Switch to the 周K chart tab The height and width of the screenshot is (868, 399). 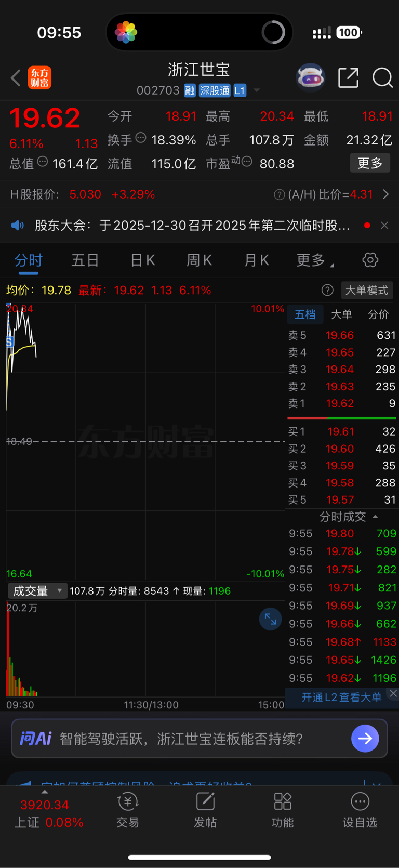coord(199,260)
